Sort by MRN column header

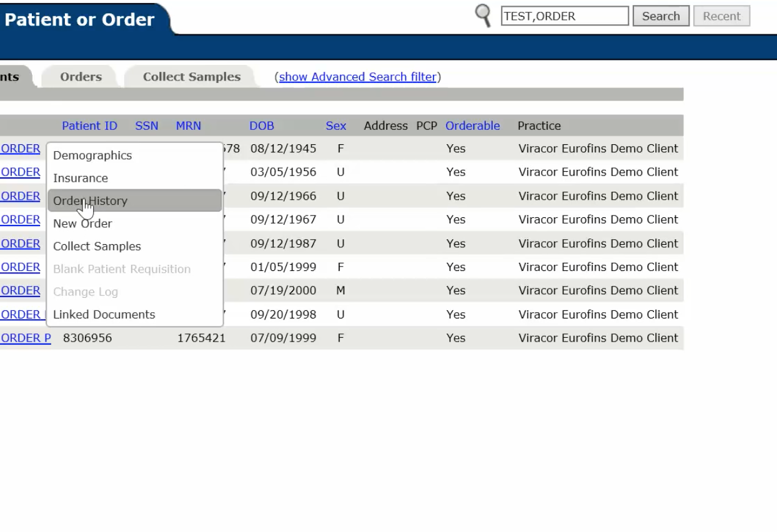pos(188,126)
